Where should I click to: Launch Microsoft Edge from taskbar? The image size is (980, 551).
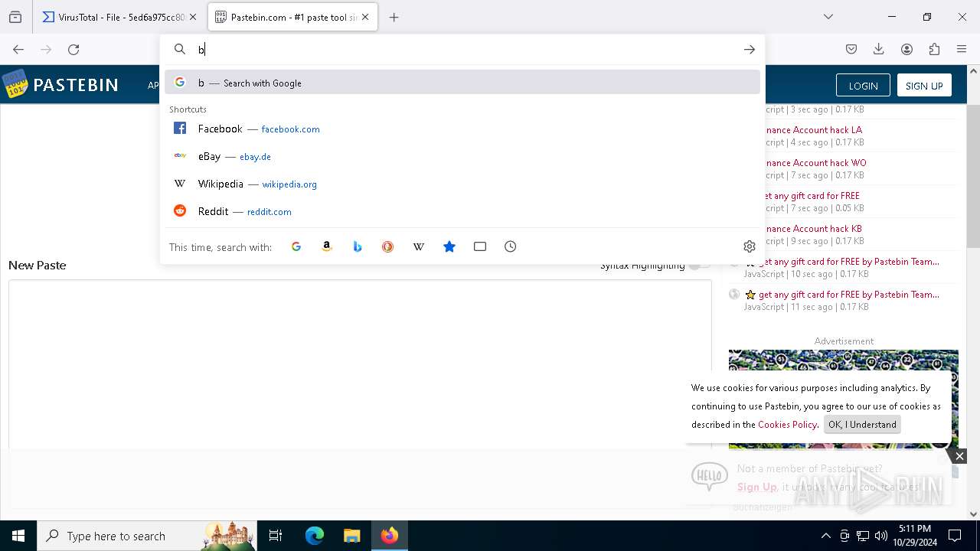315,536
